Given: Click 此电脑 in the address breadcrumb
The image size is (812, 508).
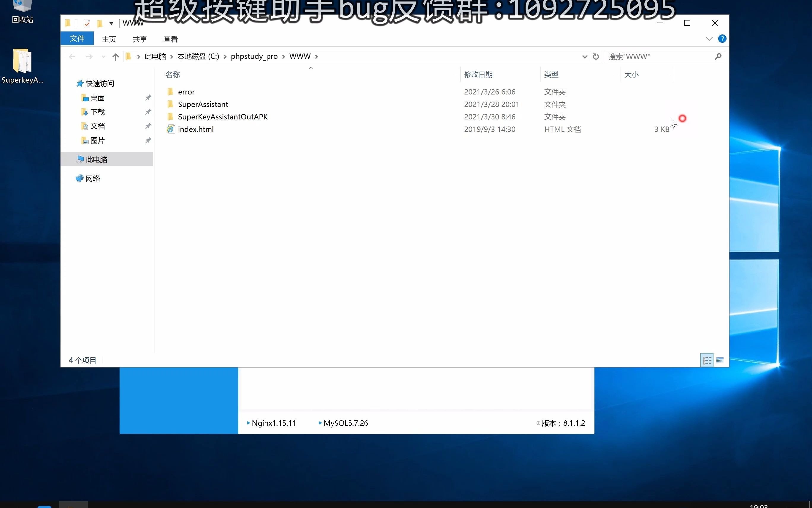Looking at the screenshot, I should [x=155, y=56].
